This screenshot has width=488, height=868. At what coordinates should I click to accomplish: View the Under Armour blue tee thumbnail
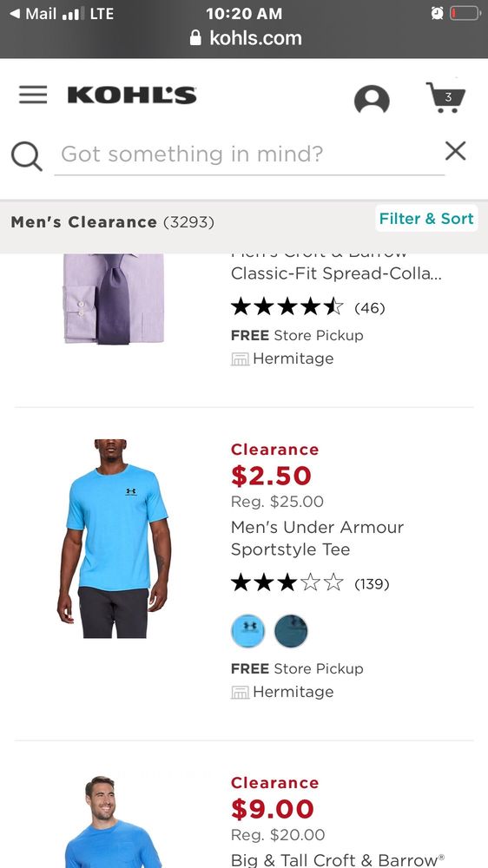(114, 539)
